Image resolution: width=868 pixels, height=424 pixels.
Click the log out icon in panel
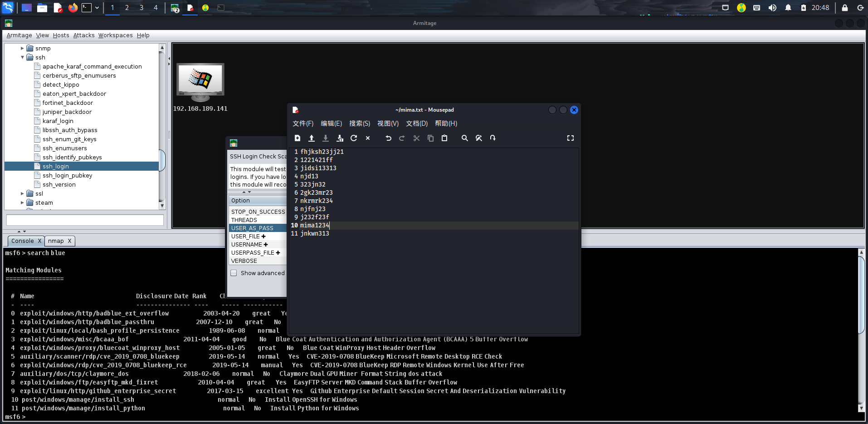[860, 8]
